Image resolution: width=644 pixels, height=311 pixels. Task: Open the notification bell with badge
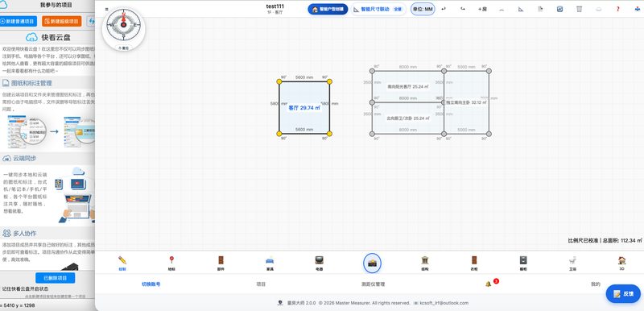tap(489, 284)
